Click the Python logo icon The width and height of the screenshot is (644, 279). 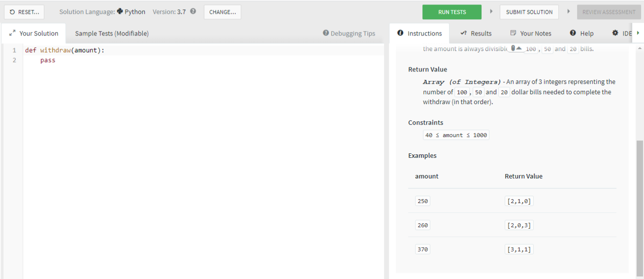120,11
